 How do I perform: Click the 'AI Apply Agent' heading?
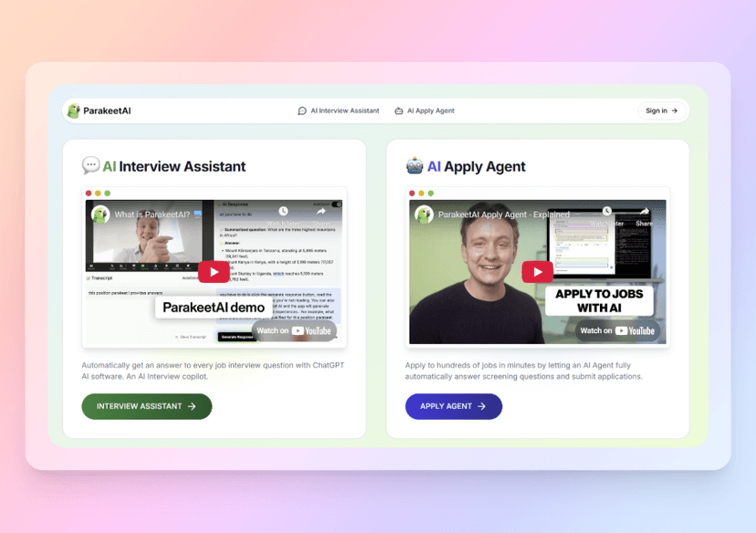(x=476, y=166)
